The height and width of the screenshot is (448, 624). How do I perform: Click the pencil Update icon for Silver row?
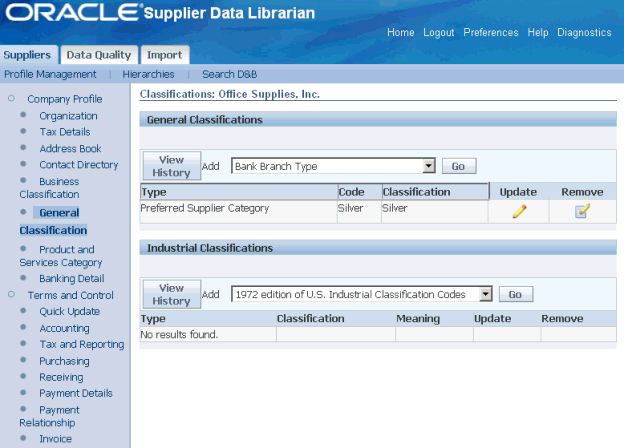click(519, 211)
